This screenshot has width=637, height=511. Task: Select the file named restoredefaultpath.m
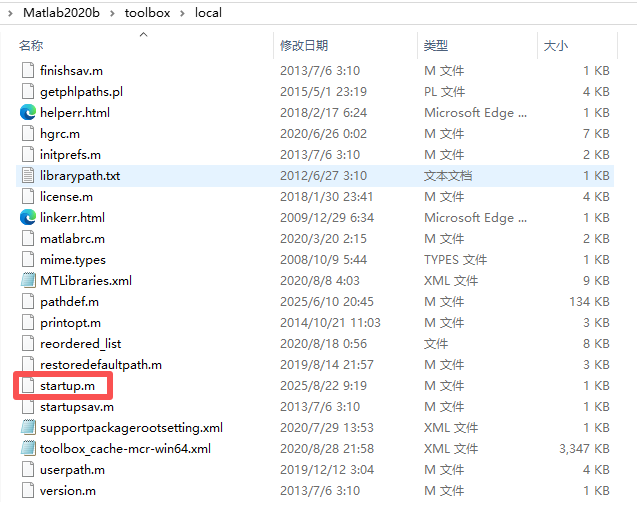[101, 365]
